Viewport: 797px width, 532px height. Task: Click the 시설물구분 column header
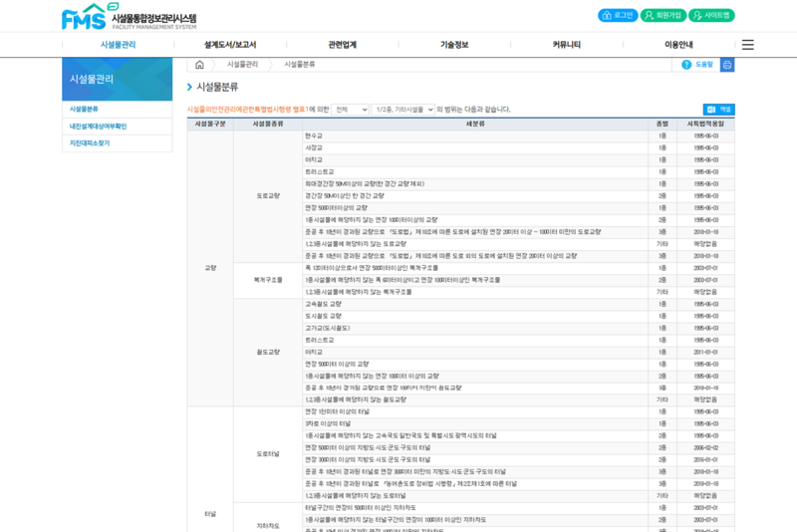210,124
